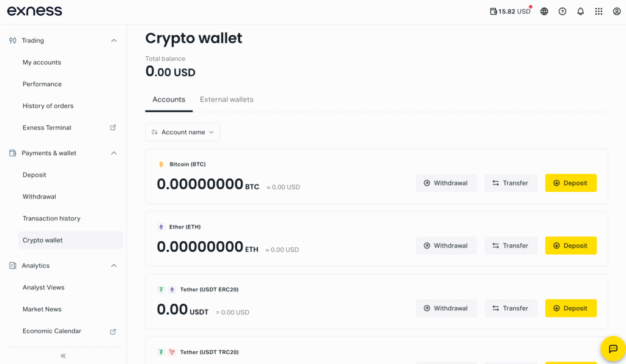Collapse the Payments & wallet section
Image resolution: width=626 pixels, height=364 pixels.
pyautogui.click(x=114, y=153)
